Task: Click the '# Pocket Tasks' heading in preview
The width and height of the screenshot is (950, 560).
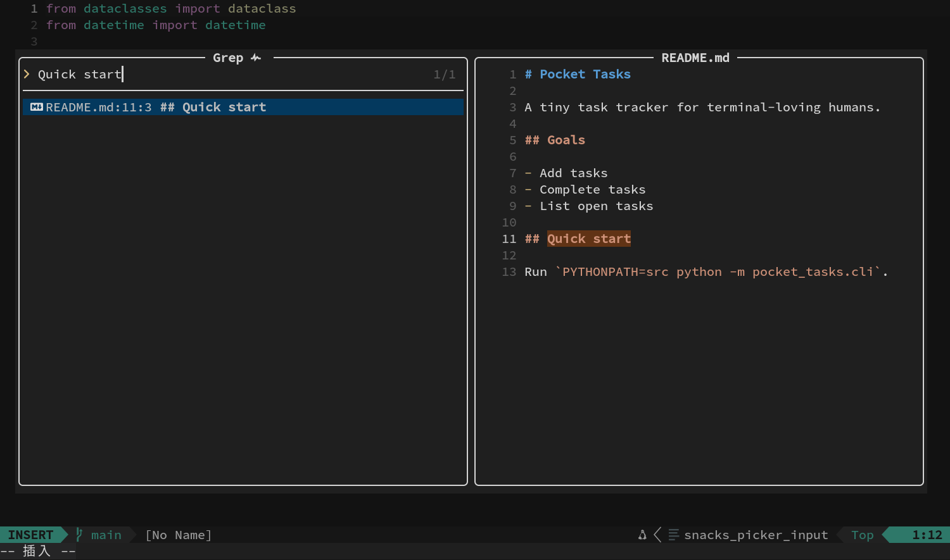Action: (x=578, y=74)
